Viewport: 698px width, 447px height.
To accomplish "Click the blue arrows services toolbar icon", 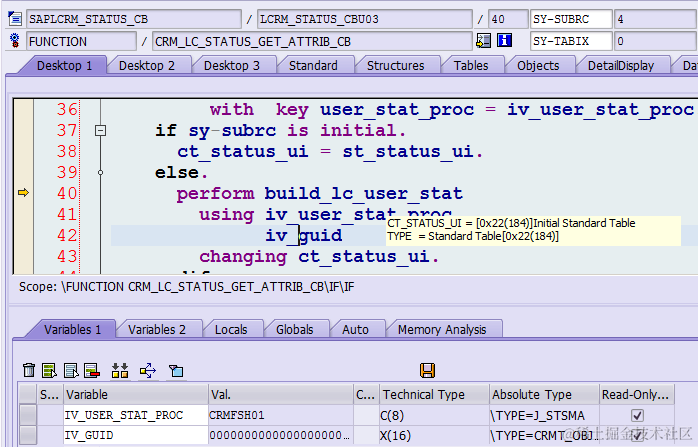I will [148, 370].
